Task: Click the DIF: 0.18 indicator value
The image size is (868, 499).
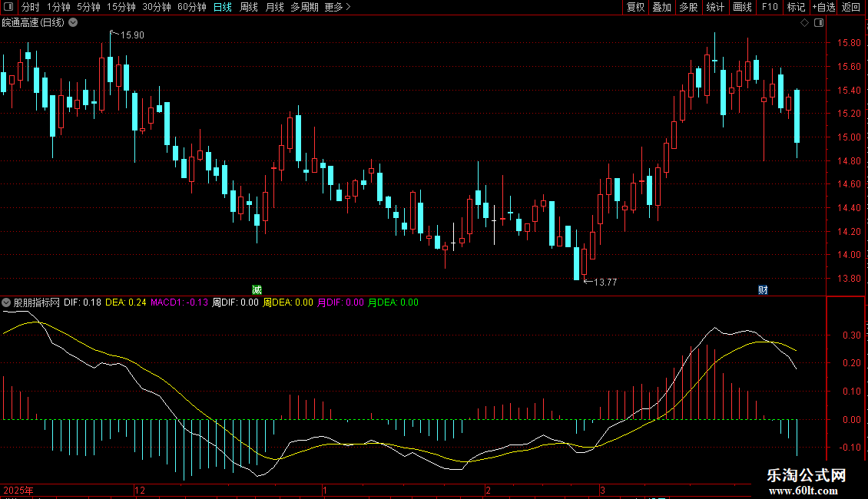Action: tap(82, 302)
